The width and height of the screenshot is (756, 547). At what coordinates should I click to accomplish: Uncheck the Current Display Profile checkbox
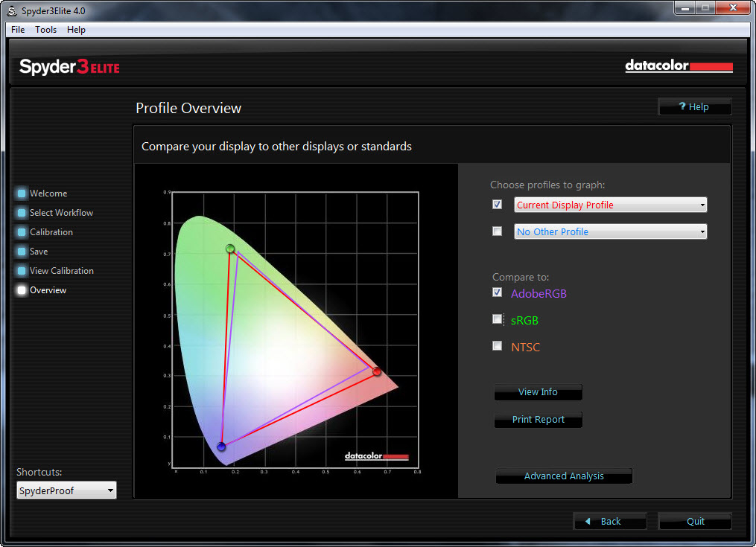pos(498,205)
